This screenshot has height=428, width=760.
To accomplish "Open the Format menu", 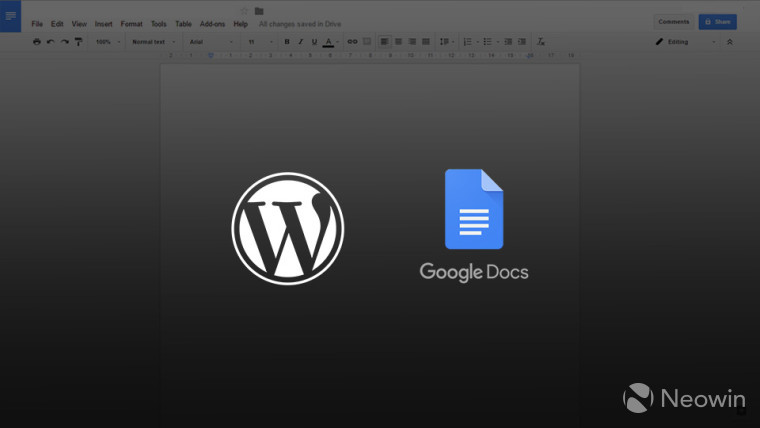I will 131,24.
